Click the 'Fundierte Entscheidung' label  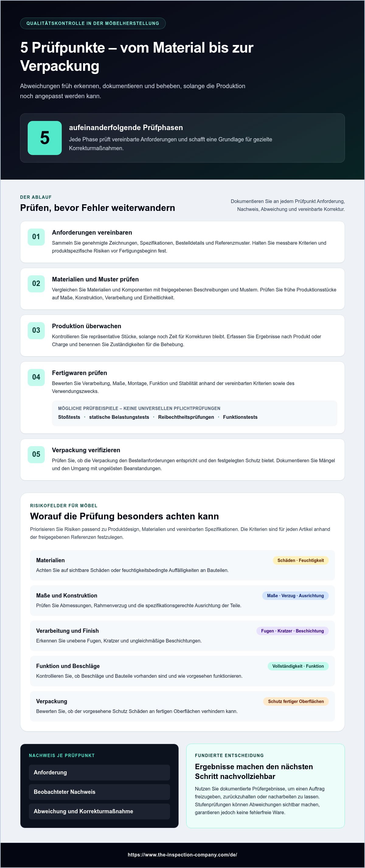click(229, 756)
